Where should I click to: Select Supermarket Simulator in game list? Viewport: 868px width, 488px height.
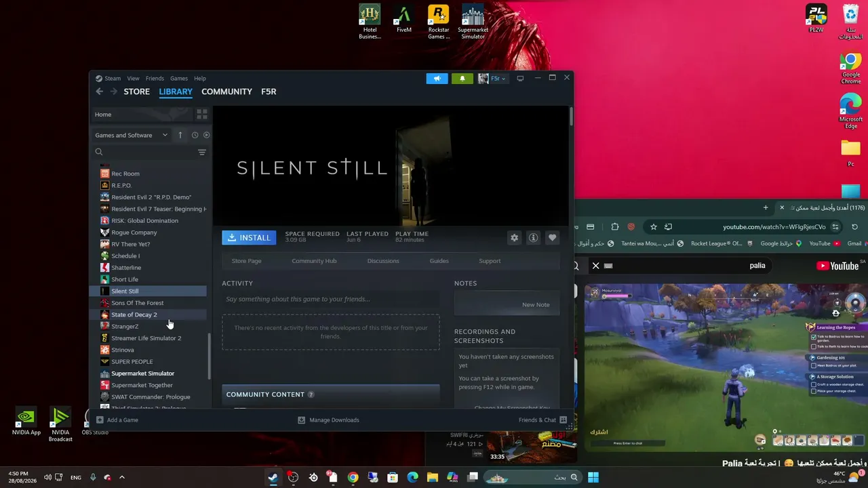click(153, 373)
